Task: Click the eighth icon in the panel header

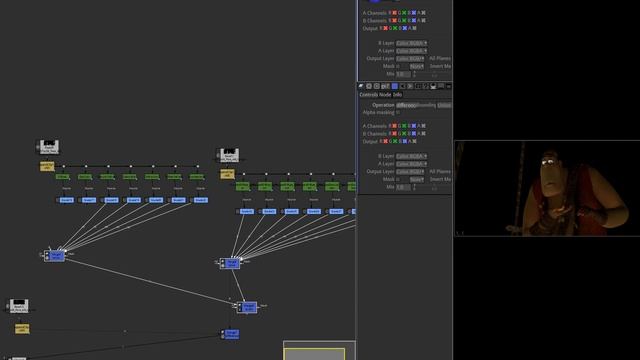Action: click(418, 86)
